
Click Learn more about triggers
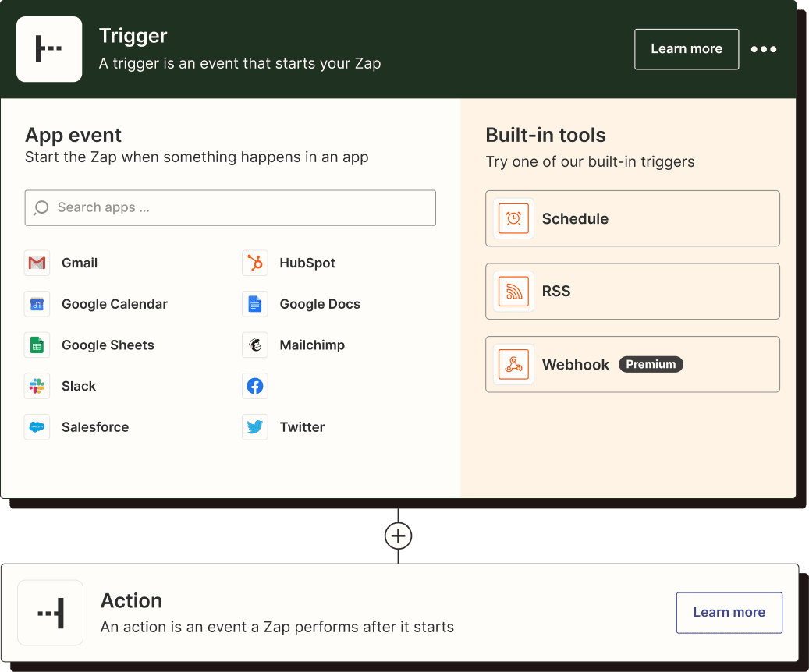686,48
